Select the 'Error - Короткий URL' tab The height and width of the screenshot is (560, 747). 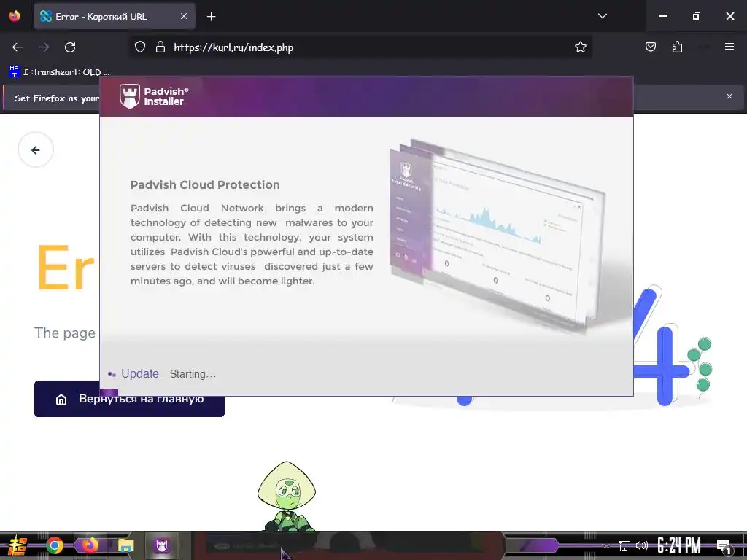click(115, 17)
